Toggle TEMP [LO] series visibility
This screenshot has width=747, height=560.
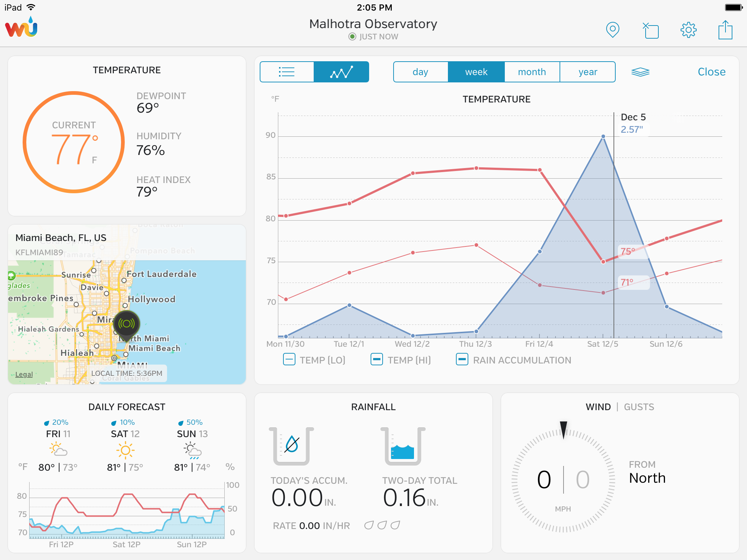tap(289, 359)
